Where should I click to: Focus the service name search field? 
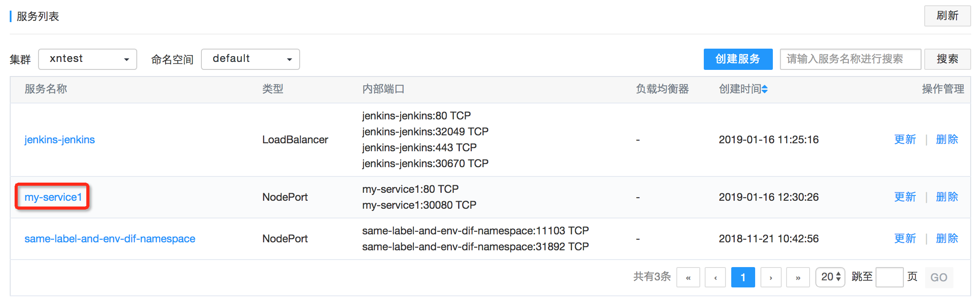(x=850, y=59)
